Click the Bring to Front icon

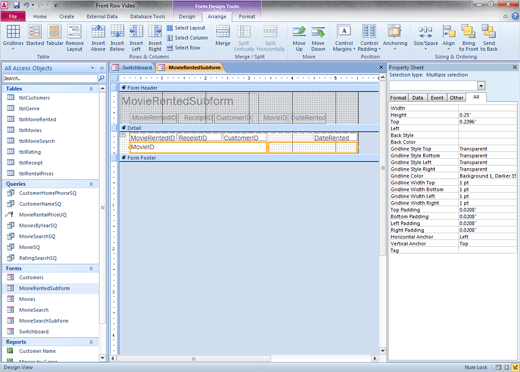pos(468,32)
